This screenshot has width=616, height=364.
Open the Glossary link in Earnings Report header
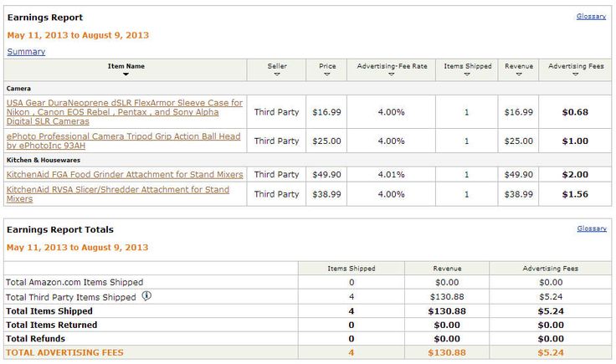coord(591,17)
